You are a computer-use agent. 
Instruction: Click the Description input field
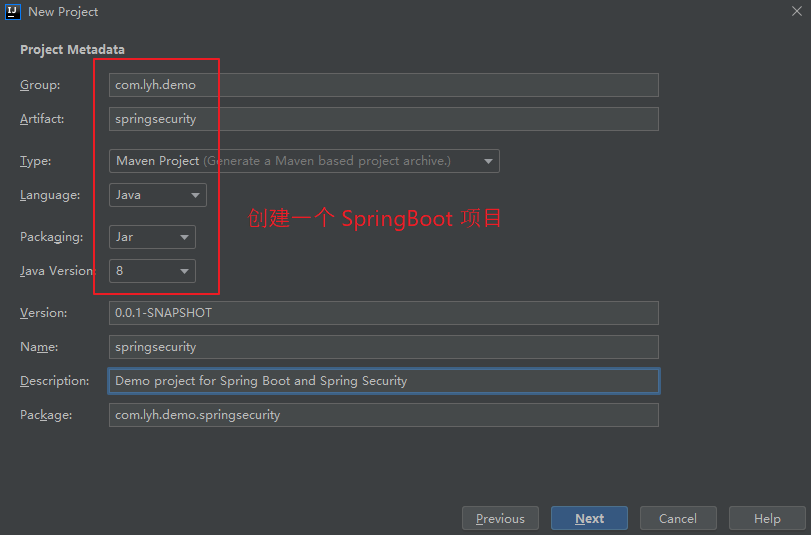[x=383, y=381]
